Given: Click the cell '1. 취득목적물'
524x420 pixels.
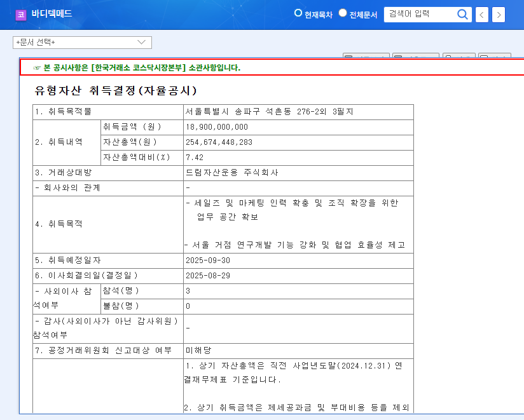Looking at the screenshot, I should [108, 112].
